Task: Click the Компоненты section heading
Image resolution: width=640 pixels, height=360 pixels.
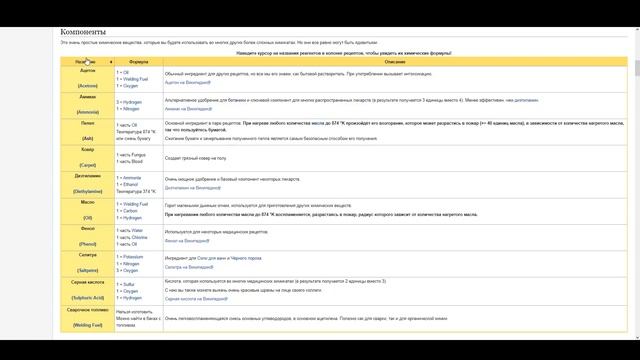Action: (x=83, y=32)
